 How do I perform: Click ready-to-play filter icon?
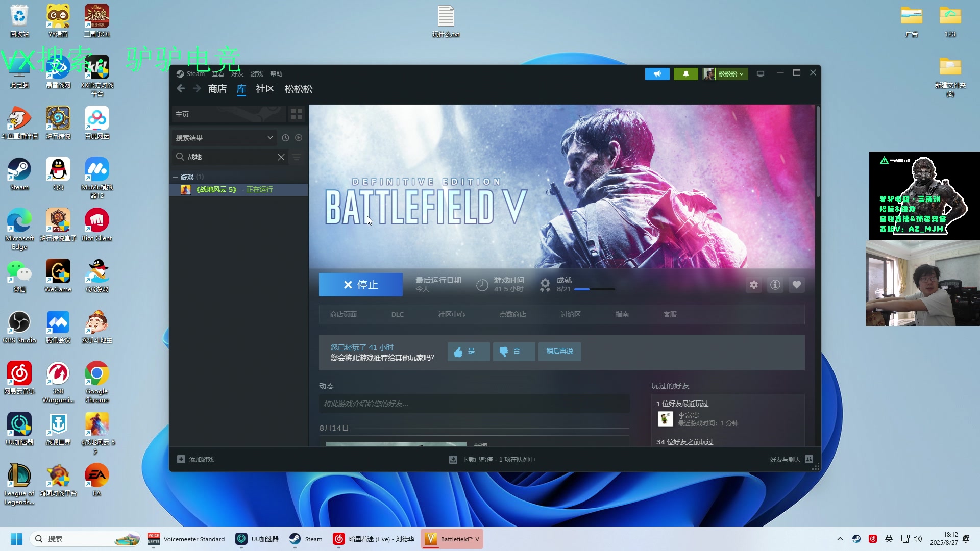coord(299,138)
